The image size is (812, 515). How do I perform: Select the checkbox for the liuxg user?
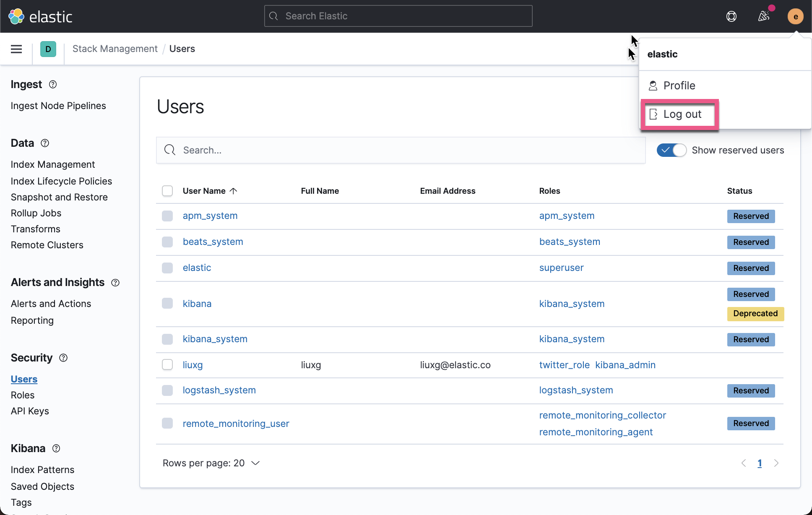(x=167, y=364)
